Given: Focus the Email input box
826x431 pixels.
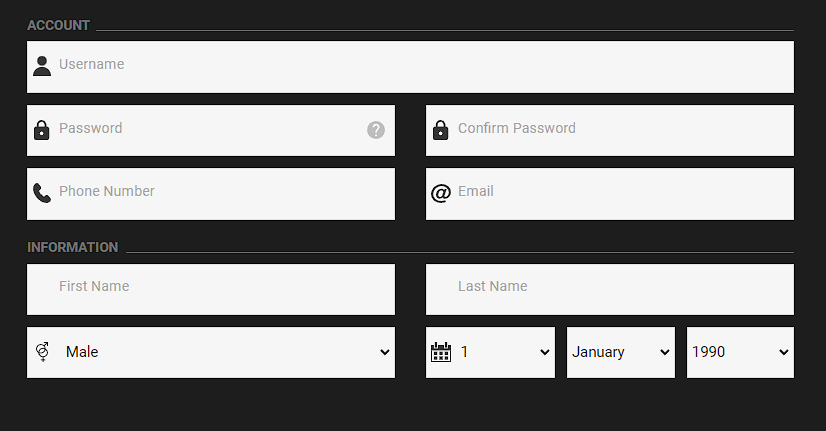Looking at the screenshot, I should (x=620, y=193).
